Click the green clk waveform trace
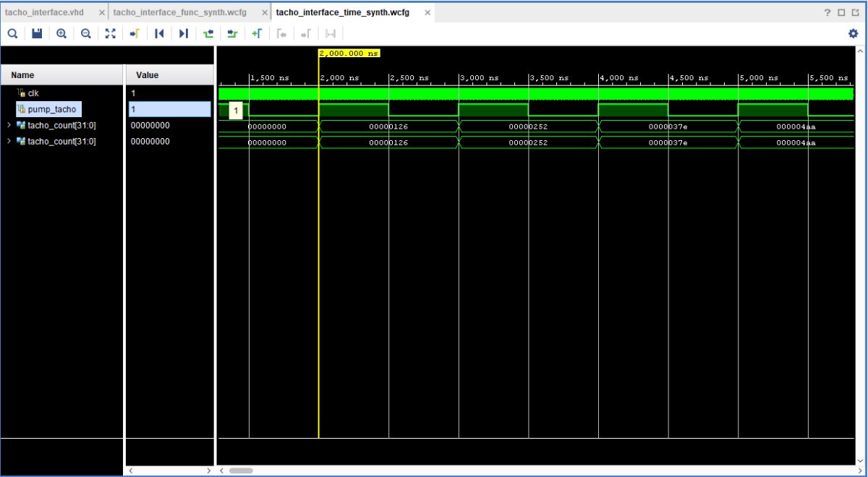The height and width of the screenshot is (477, 868). (x=536, y=94)
